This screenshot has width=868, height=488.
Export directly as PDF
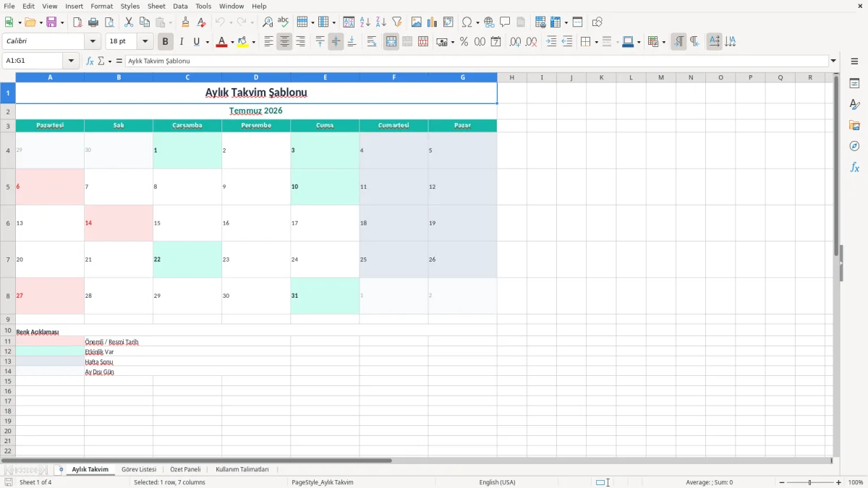pyautogui.click(x=77, y=22)
